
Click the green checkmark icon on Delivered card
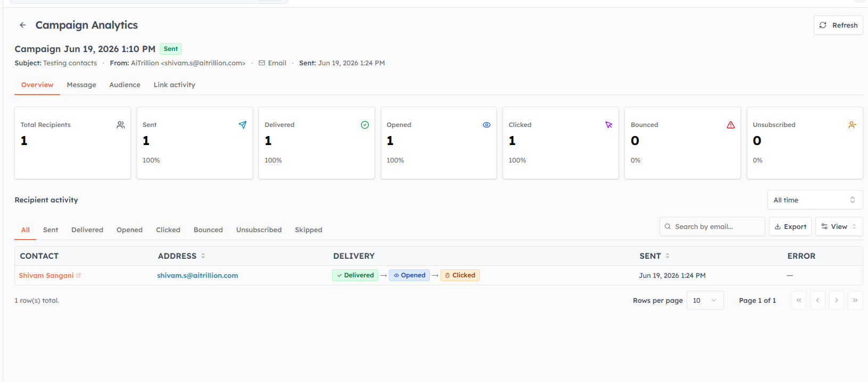(x=365, y=125)
